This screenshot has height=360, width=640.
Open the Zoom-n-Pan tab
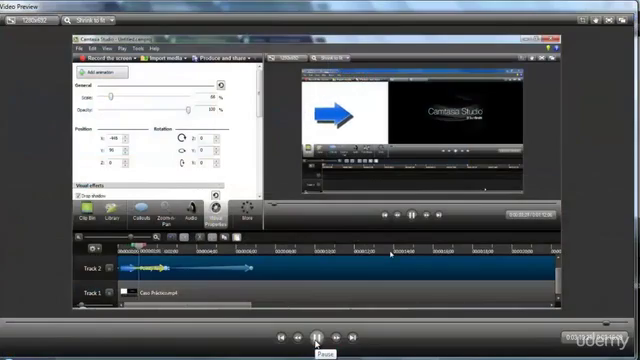click(166, 214)
